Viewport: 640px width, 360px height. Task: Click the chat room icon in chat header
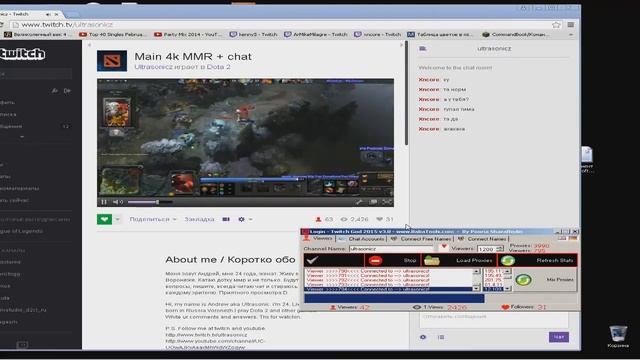click(x=423, y=49)
